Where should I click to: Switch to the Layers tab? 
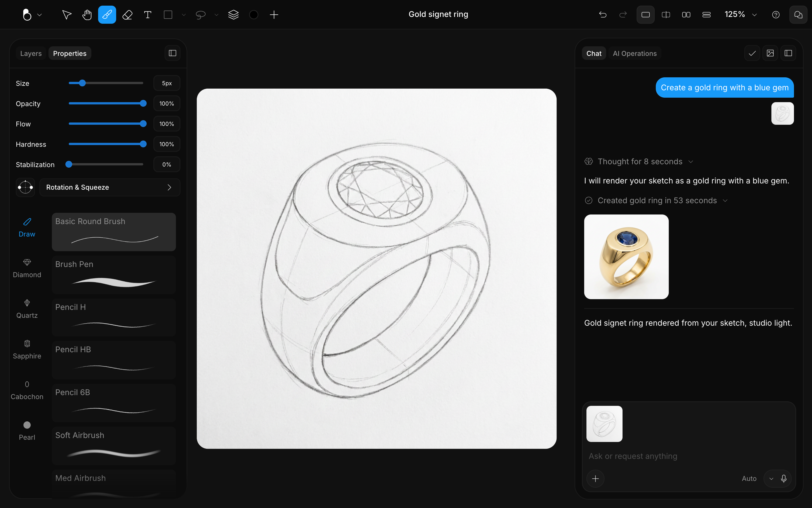(x=31, y=53)
